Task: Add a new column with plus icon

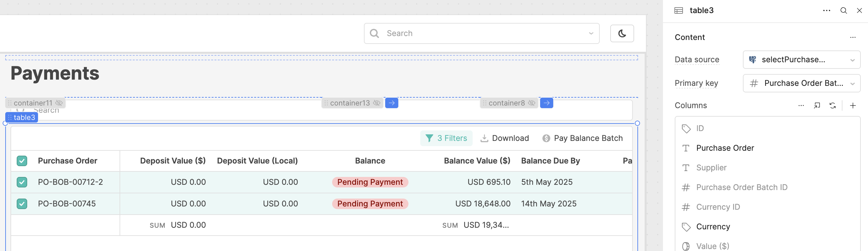Action: 853,106
